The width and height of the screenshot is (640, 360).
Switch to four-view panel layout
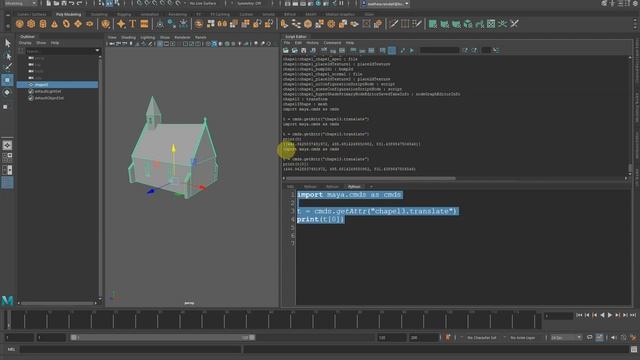click(7, 158)
